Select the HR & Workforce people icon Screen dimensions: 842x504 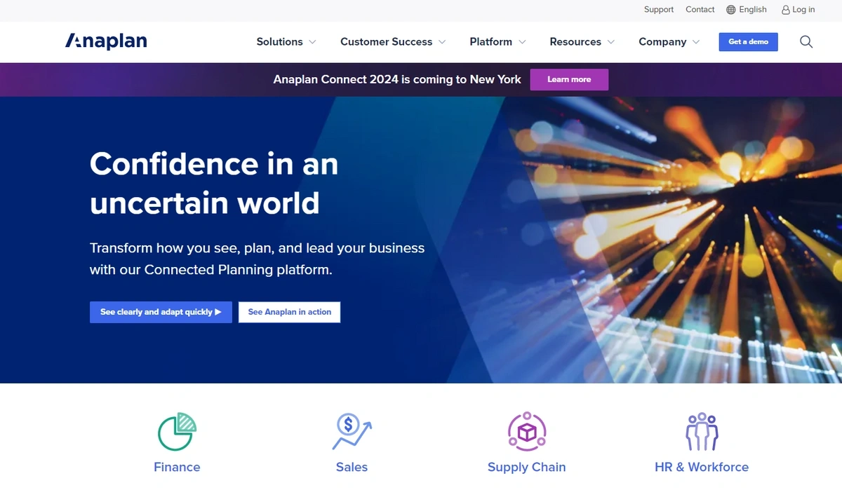point(702,431)
